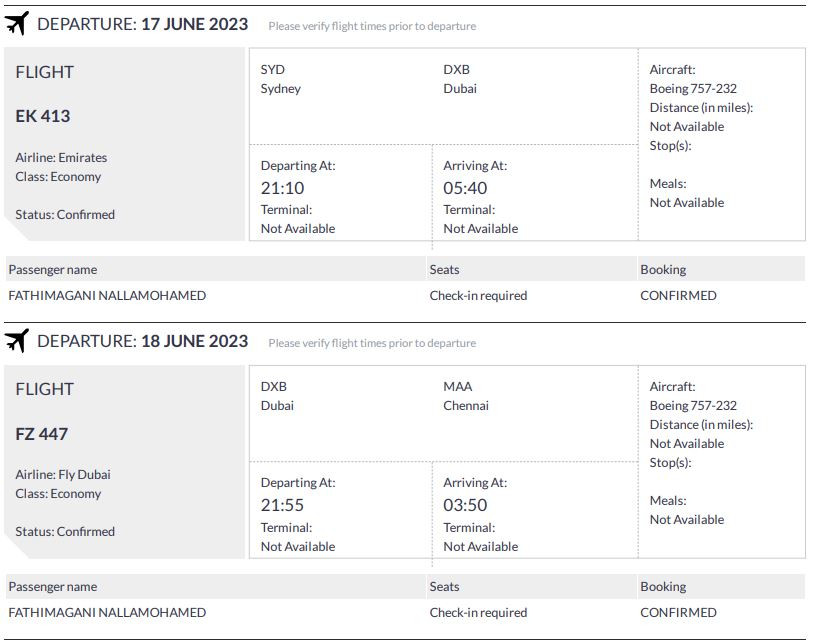Click the 03:50 arriving time
Viewport: 815px width, 642px height.
tap(465, 505)
